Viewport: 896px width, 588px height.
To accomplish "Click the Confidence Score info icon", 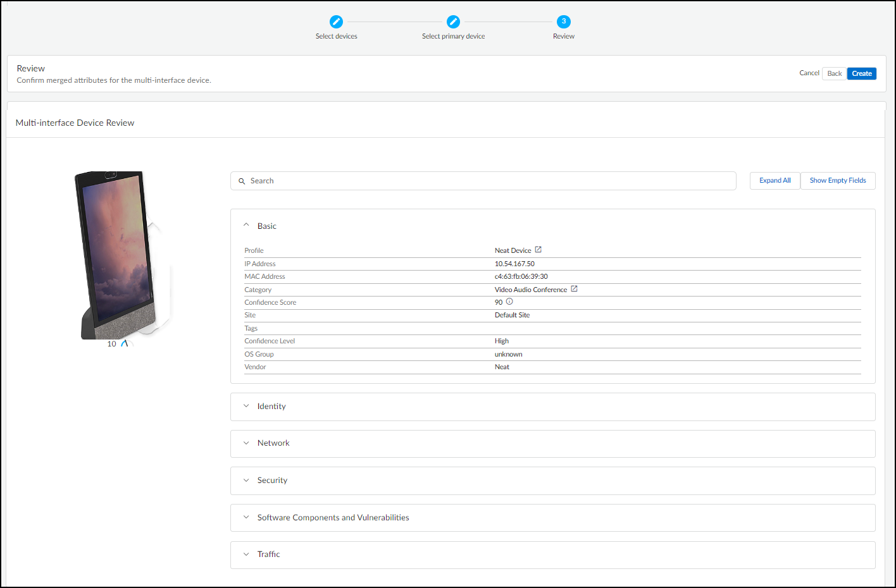I will (509, 302).
